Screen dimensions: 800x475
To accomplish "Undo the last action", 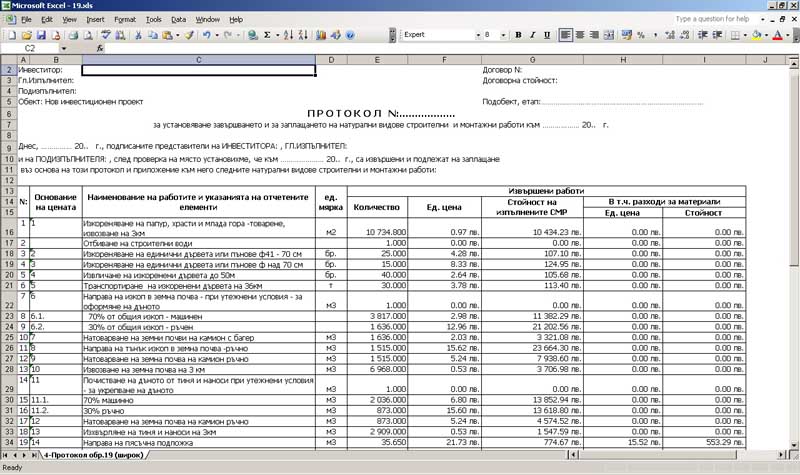I will (206, 35).
